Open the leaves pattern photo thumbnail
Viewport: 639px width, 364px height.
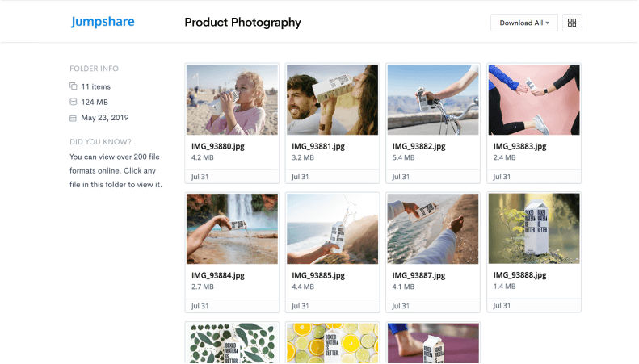point(232,343)
